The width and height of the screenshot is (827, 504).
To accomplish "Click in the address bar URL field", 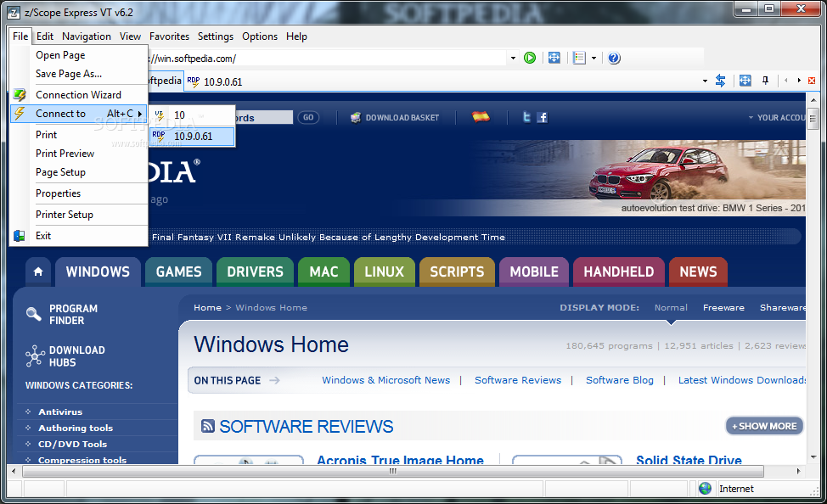I will pyautogui.click(x=327, y=58).
